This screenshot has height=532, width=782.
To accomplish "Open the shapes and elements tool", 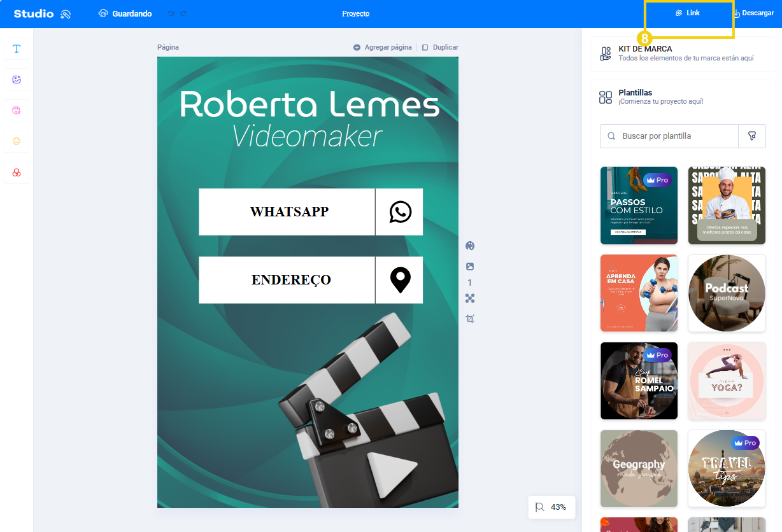I will point(17,172).
